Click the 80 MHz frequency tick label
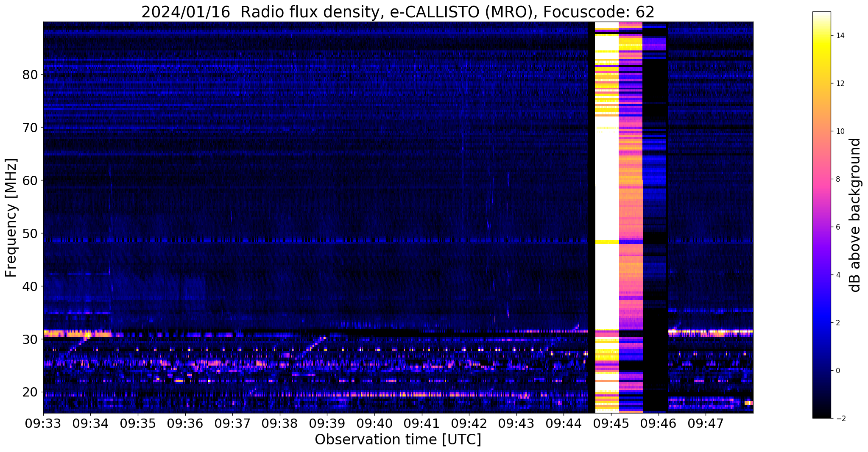Viewport: 868px width, 452px height. (x=30, y=75)
